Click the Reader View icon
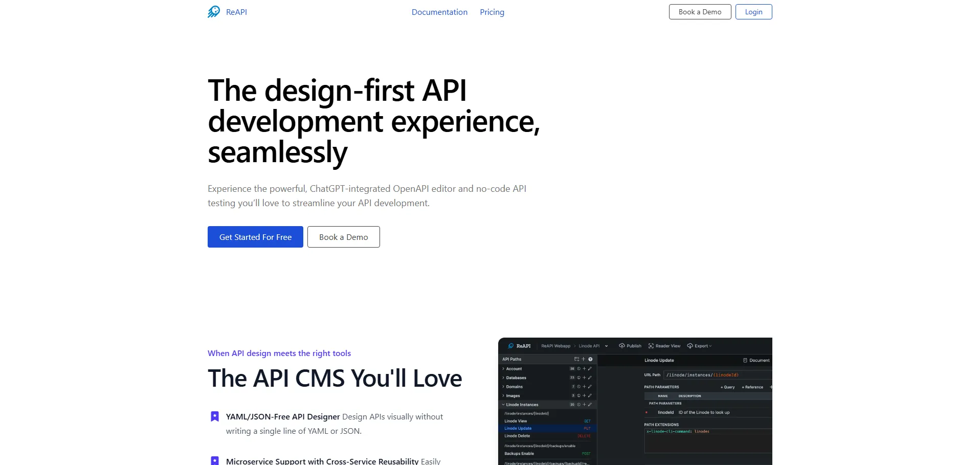This screenshot has width=980, height=465. [x=651, y=346]
